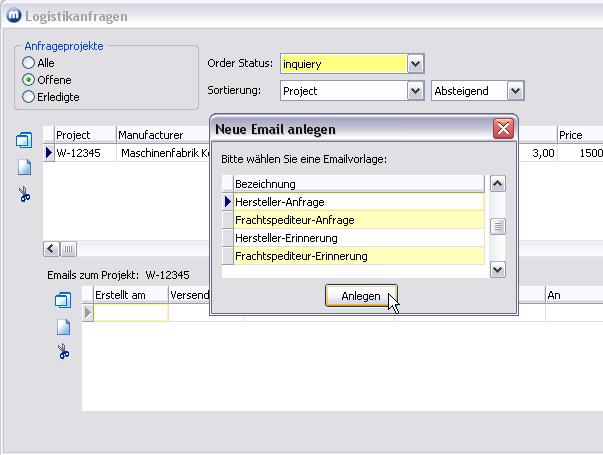Close the Neue Email anlegen dialog
The width and height of the screenshot is (603, 455).
click(x=503, y=129)
